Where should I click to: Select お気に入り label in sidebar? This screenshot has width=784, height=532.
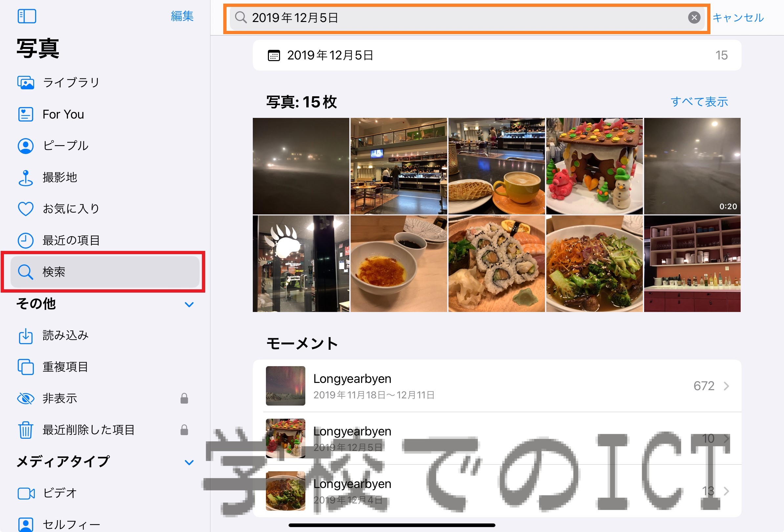pyautogui.click(x=71, y=209)
